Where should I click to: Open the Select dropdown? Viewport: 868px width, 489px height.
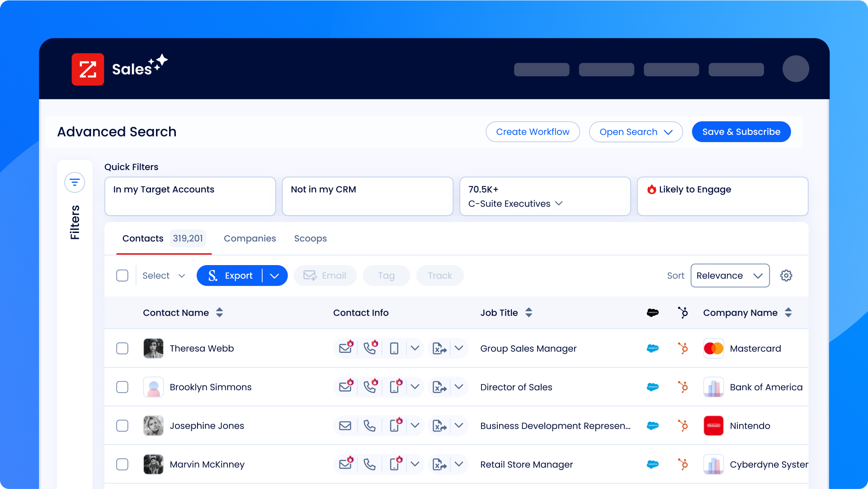(164, 275)
